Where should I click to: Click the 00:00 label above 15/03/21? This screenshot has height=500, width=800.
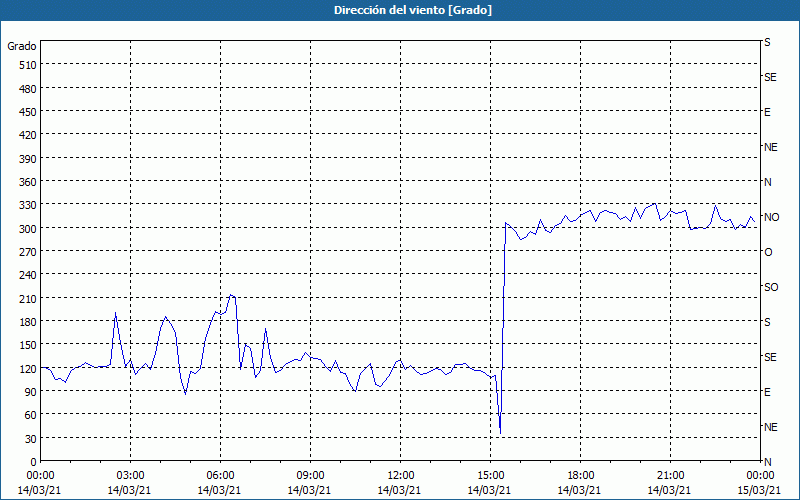click(760, 476)
